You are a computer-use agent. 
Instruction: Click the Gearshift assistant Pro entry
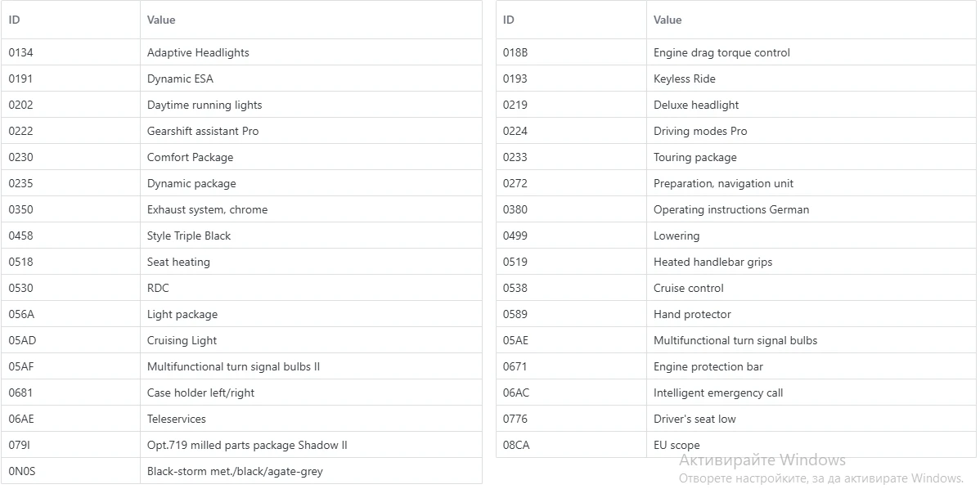tap(203, 131)
